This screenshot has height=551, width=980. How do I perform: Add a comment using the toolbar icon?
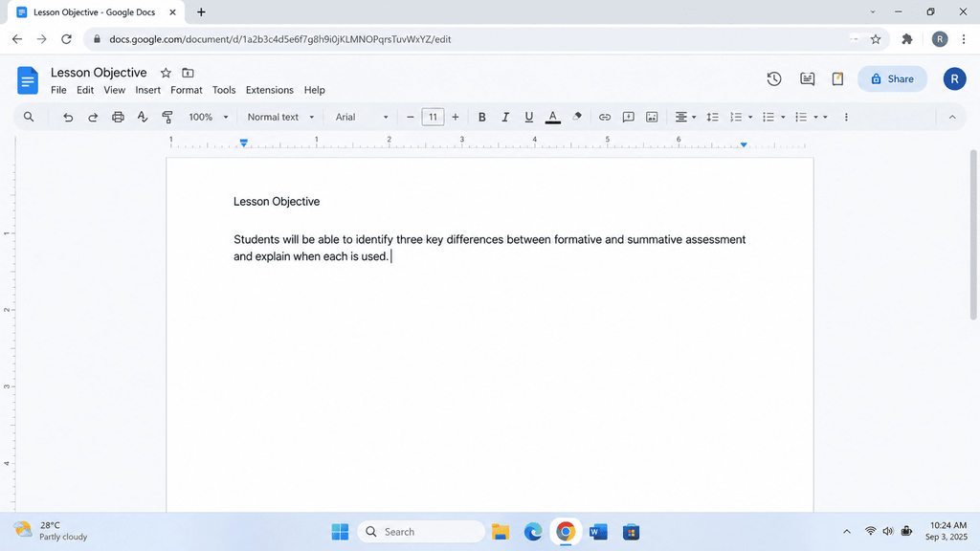tap(628, 117)
